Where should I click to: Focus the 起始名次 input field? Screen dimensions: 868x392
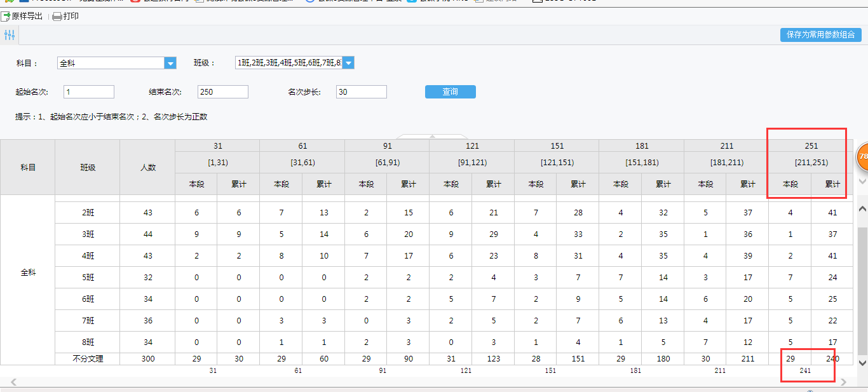tap(89, 92)
